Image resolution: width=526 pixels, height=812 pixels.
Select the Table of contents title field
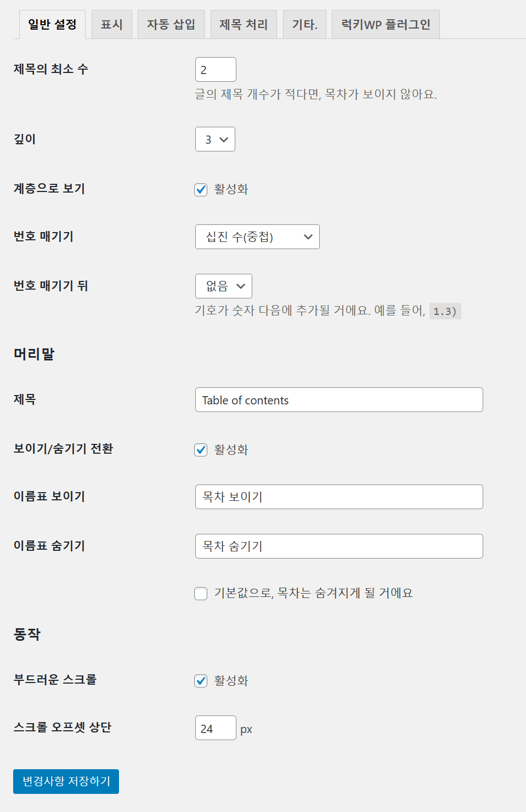(339, 400)
